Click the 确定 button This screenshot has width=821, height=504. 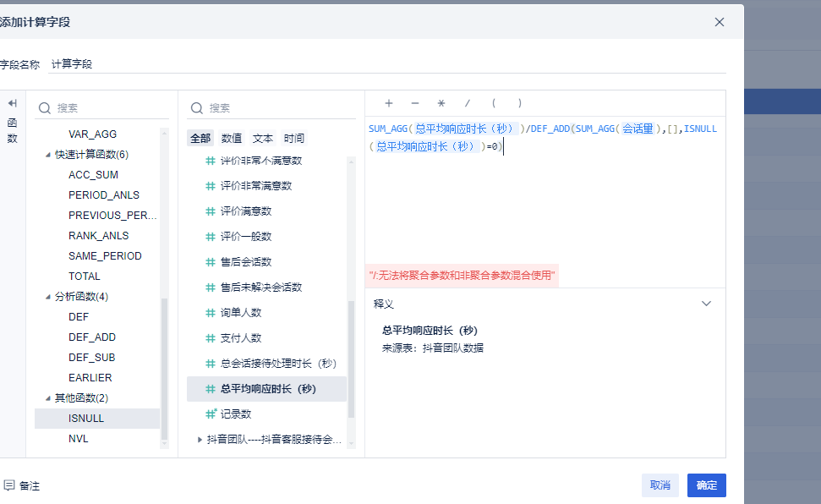pos(706,485)
